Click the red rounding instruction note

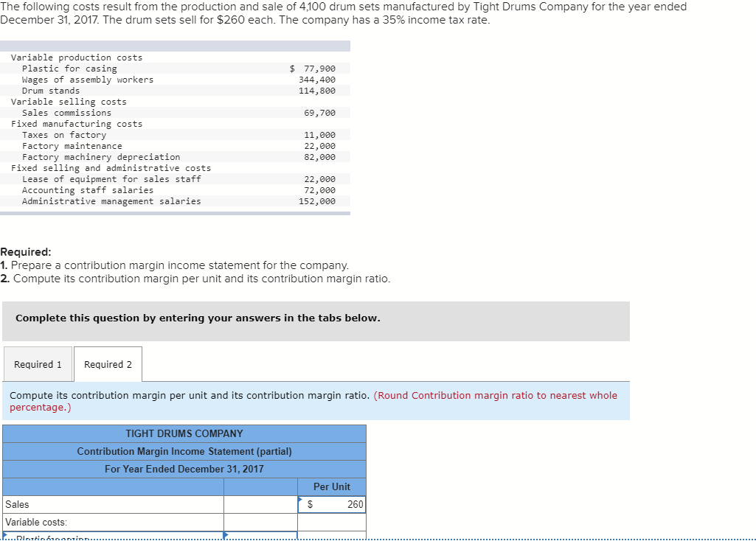pyautogui.click(x=313, y=401)
